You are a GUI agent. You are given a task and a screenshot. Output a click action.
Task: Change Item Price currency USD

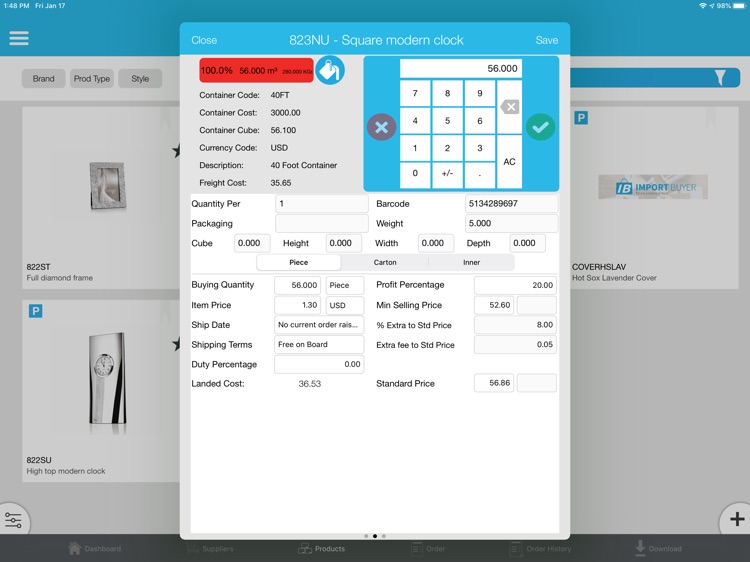click(x=345, y=305)
